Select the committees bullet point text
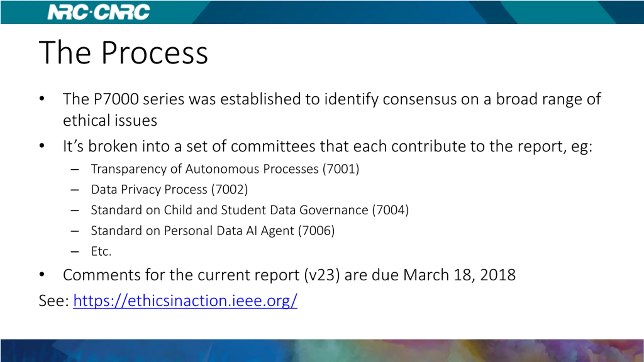The height and width of the screenshot is (362, 644). 328,146
